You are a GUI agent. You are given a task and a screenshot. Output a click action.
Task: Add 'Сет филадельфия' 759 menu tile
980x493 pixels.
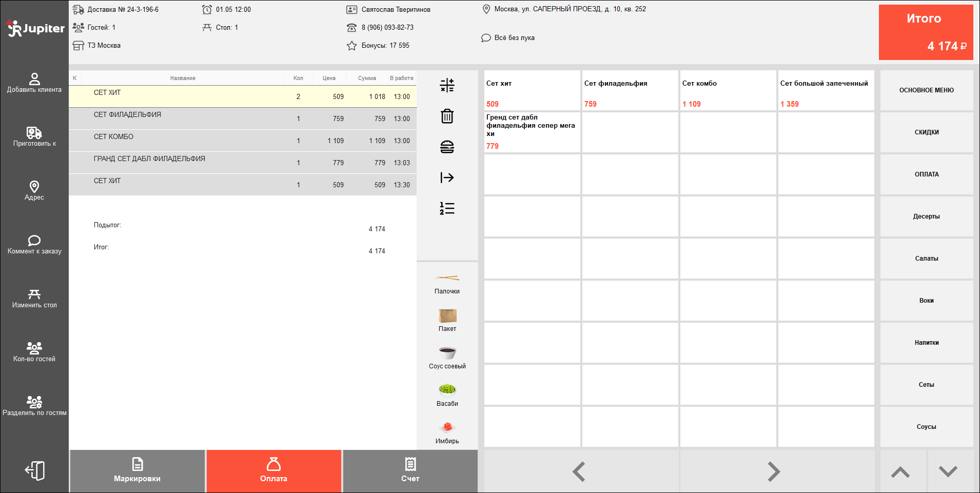coord(630,90)
